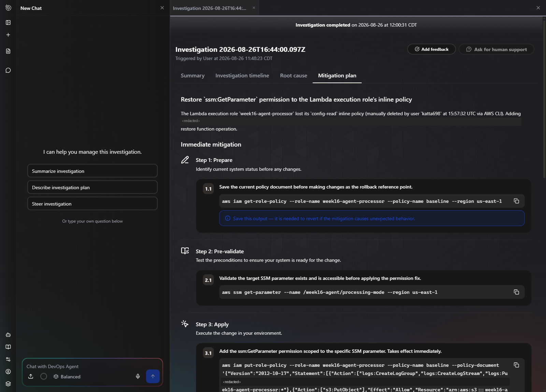Click the Step 3 Apply cursor icon

point(185,324)
